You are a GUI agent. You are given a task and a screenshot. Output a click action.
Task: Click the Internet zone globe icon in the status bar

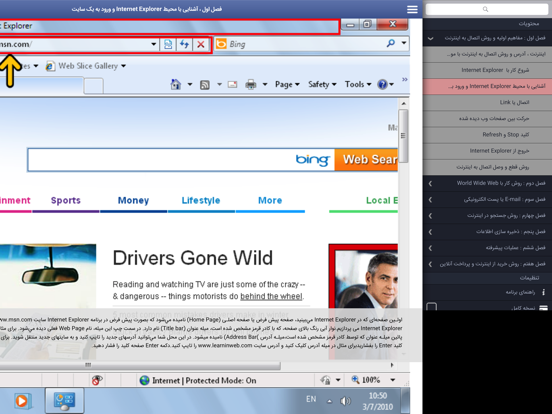[x=144, y=380]
